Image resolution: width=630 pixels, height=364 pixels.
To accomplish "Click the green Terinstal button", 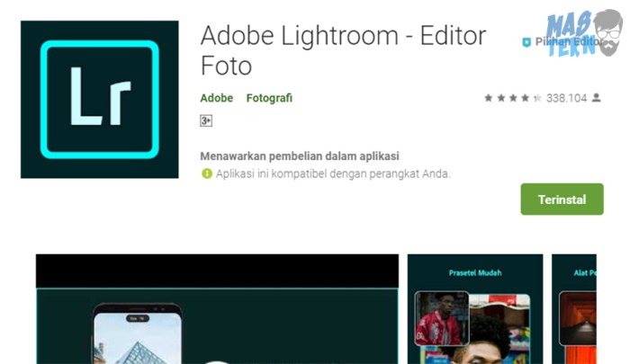I will (562, 199).
